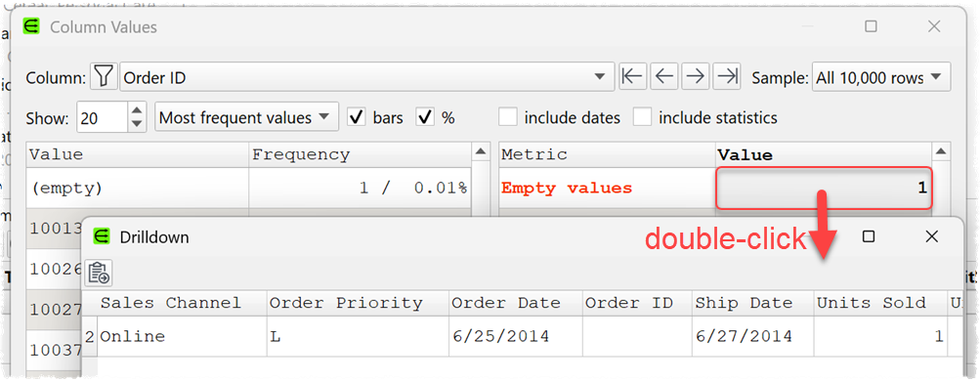The width and height of the screenshot is (980, 382).
Task: Jump to last column arrow button
Action: [x=726, y=77]
